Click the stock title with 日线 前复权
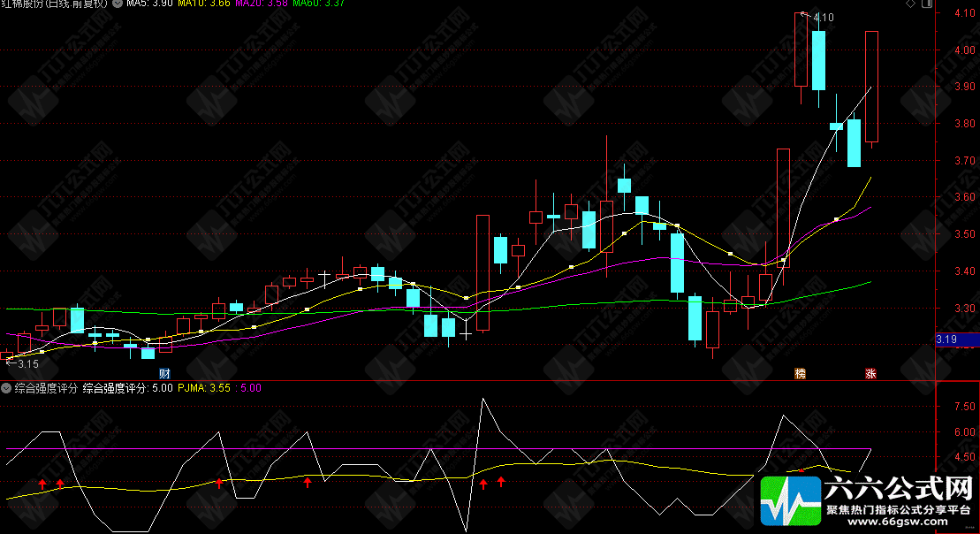This screenshot has width=980, height=534. point(55,4)
